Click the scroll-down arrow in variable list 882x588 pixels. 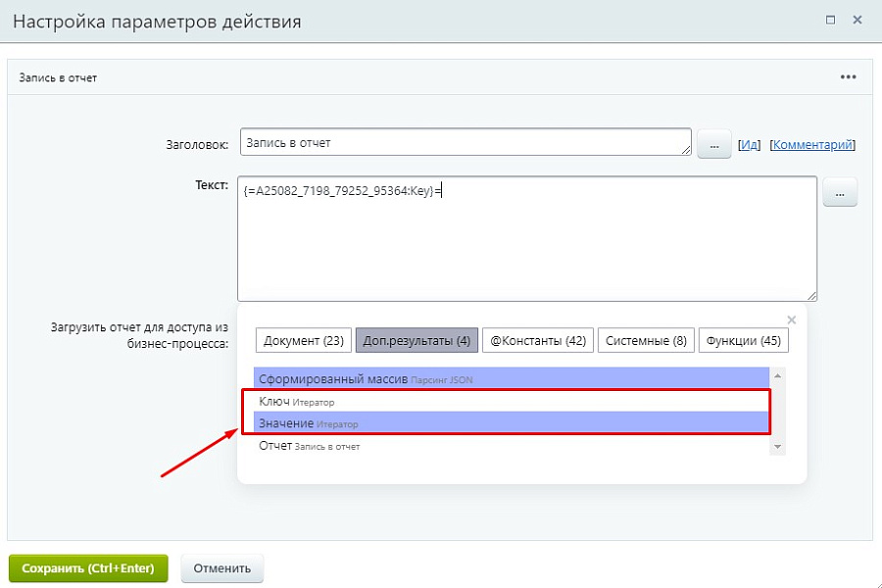[x=779, y=447]
